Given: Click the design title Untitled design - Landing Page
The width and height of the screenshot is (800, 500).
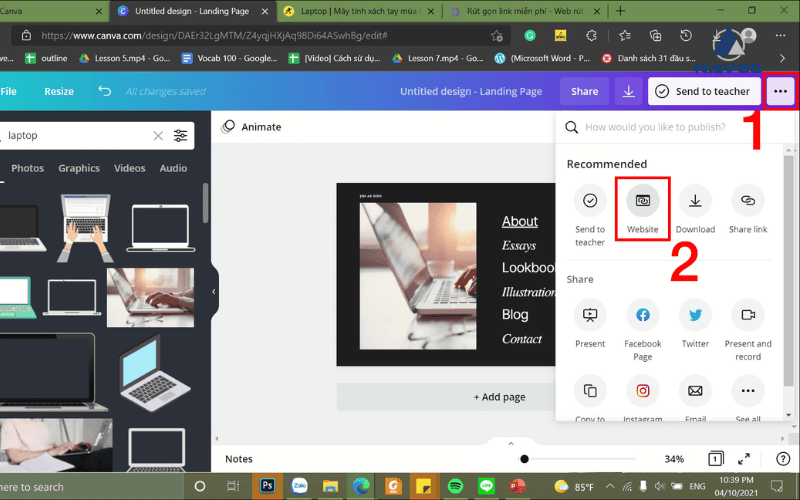Looking at the screenshot, I should point(471,91).
